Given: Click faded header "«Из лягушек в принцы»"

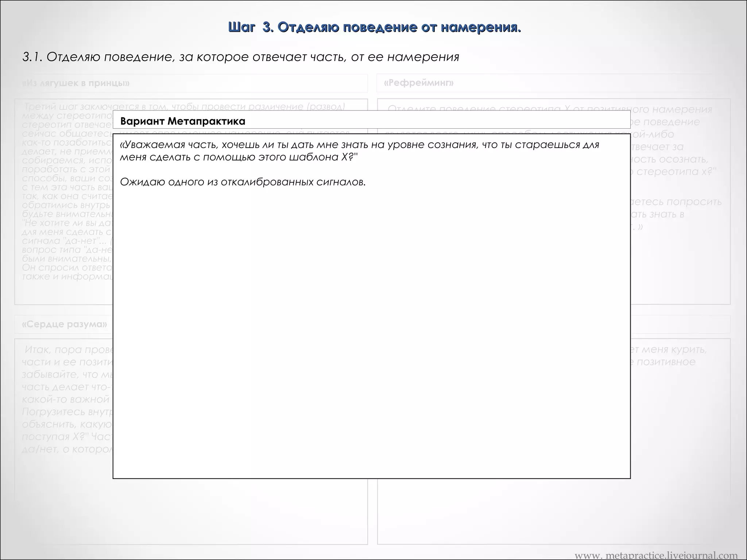Looking at the screenshot, I should pyautogui.click(x=76, y=83).
